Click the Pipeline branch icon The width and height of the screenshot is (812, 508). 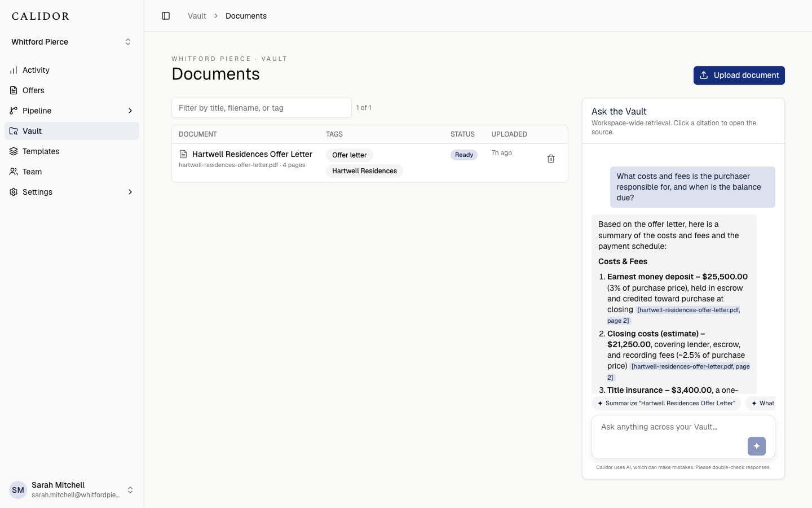pyautogui.click(x=14, y=111)
